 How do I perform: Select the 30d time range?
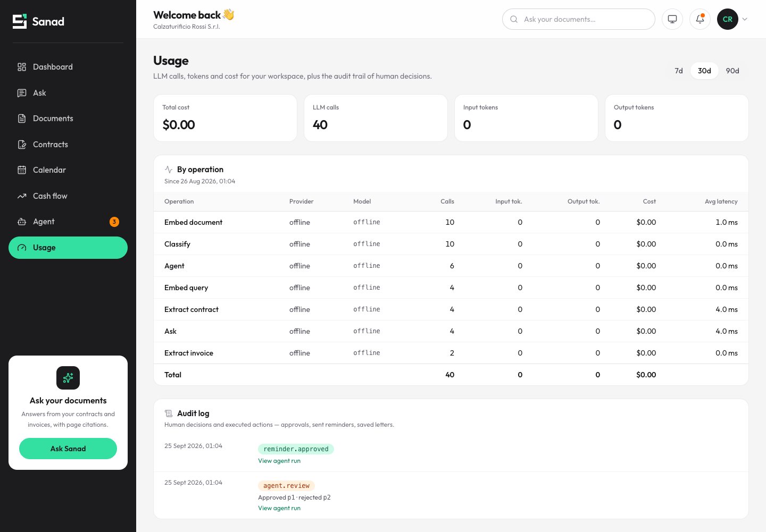(704, 71)
